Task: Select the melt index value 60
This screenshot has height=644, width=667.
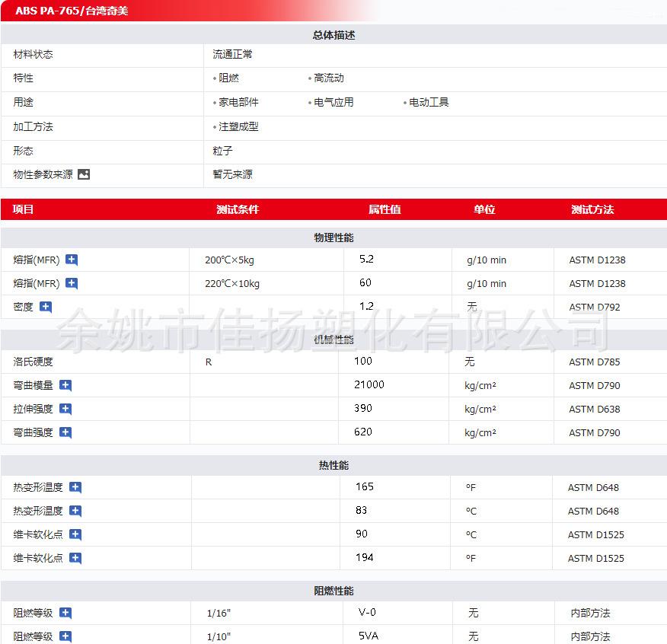Action: click(x=365, y=283)
